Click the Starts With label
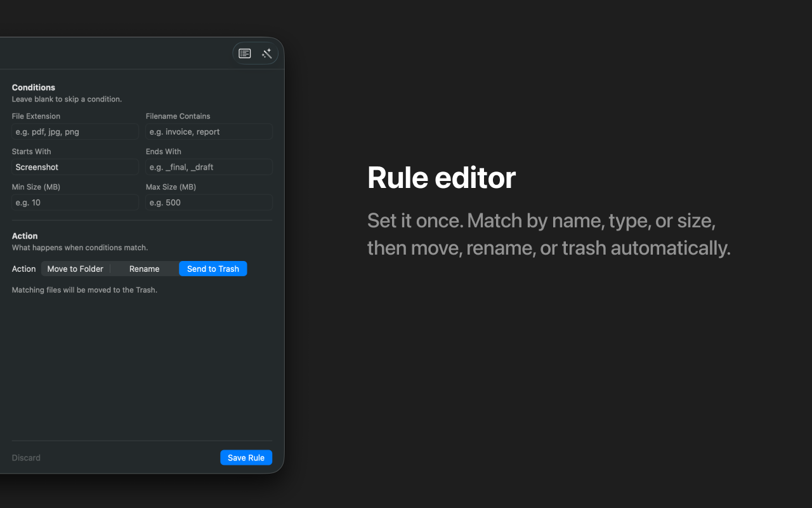The width and height of the screenshot is (812, 508). (x=32, y=152)
